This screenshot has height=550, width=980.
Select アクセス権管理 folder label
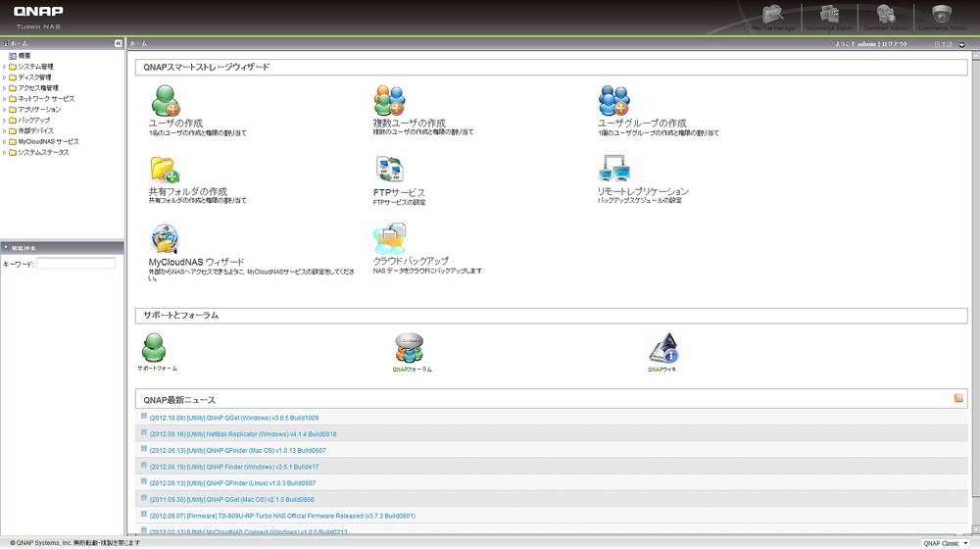click(38, 88)
